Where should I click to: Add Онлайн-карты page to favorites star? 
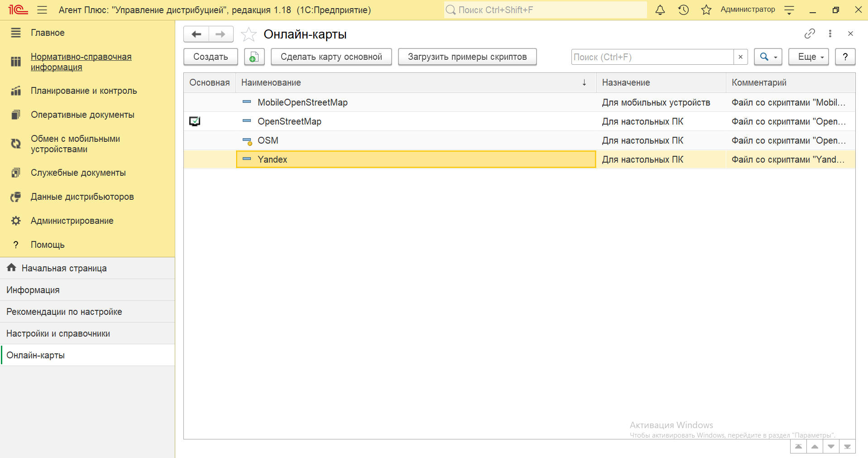point(249,34)
